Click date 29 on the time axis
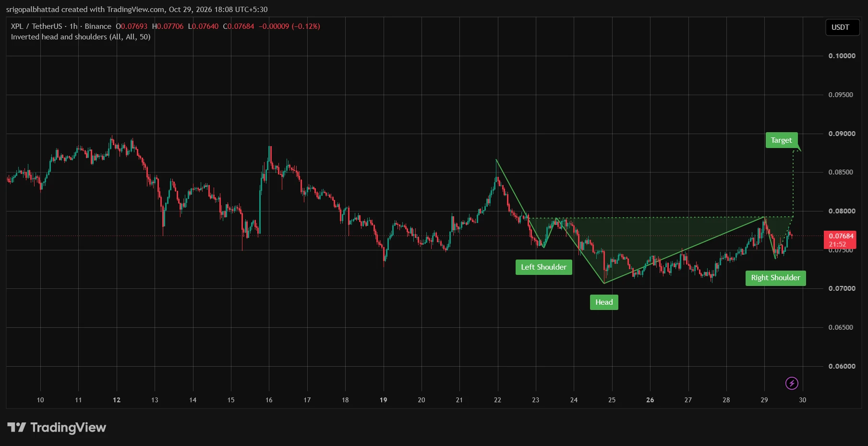 tap(764, 400)
